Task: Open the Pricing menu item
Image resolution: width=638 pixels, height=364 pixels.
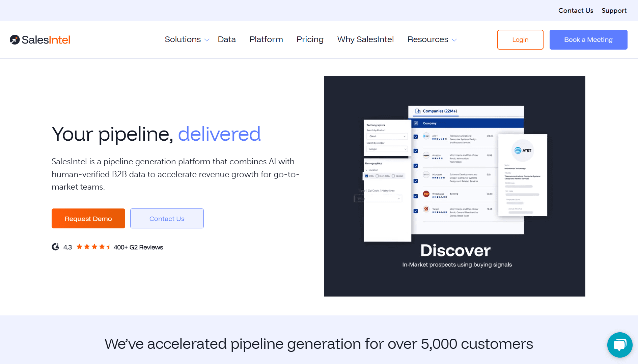Action: coord(310,39)
